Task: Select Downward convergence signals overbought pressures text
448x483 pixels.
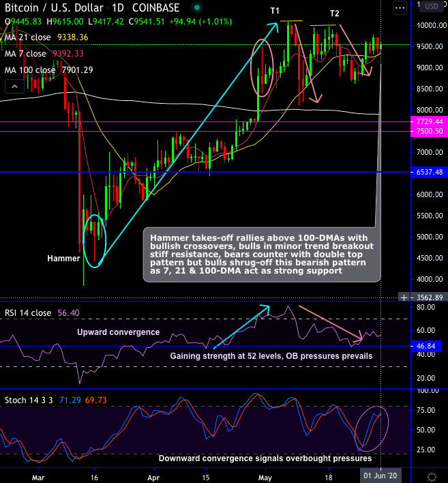Action: 265,458
